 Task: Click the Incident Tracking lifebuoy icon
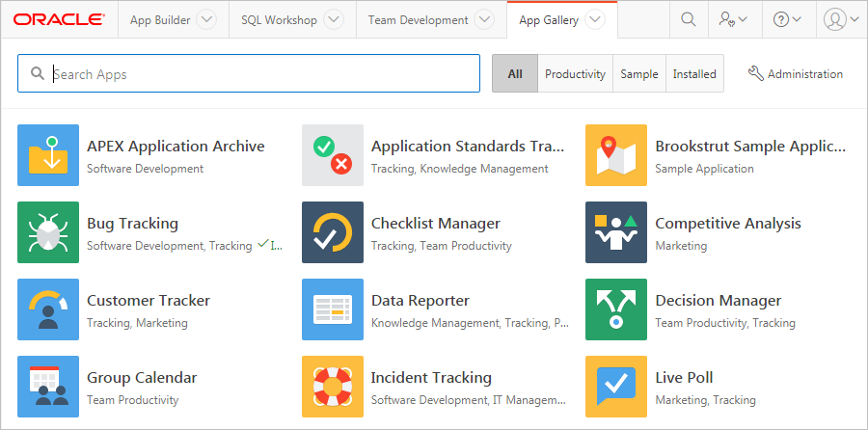(333, 387)
